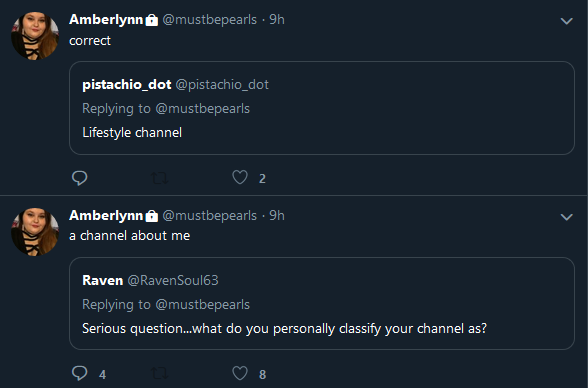Open Raven's profile from quoted tweet
588x388 pixels.
(102, 280)
